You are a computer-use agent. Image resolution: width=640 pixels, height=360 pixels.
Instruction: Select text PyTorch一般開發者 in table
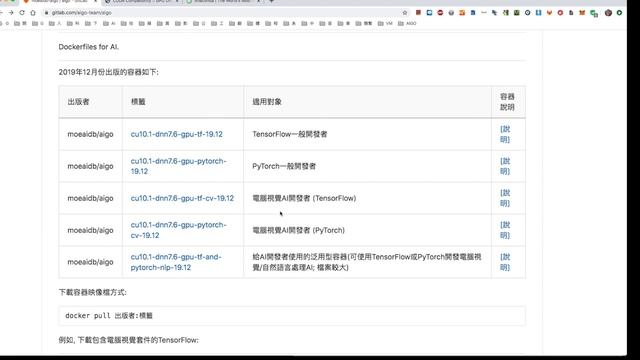point(284,166)
